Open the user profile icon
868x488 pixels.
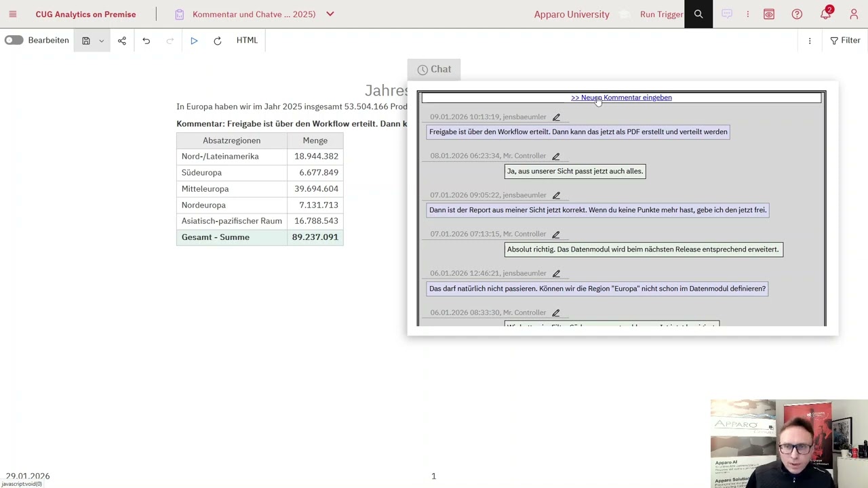coord(854,14)
